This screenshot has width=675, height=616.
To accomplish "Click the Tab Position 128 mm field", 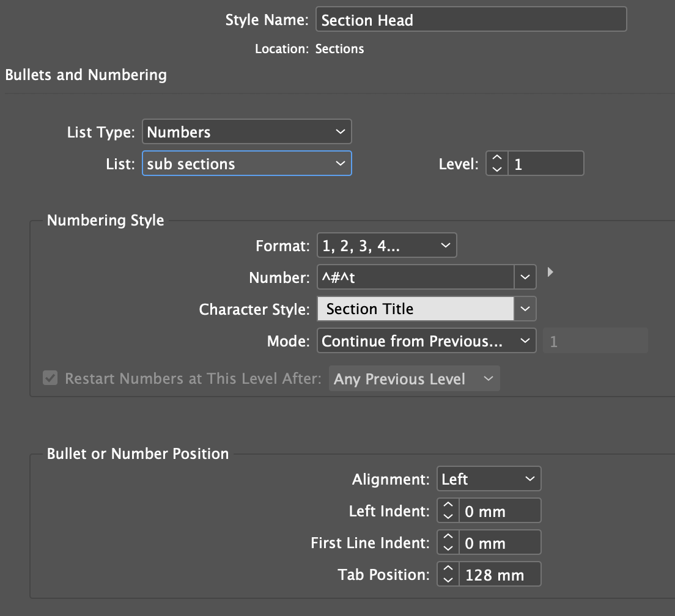I will click(x=500, y=574).
